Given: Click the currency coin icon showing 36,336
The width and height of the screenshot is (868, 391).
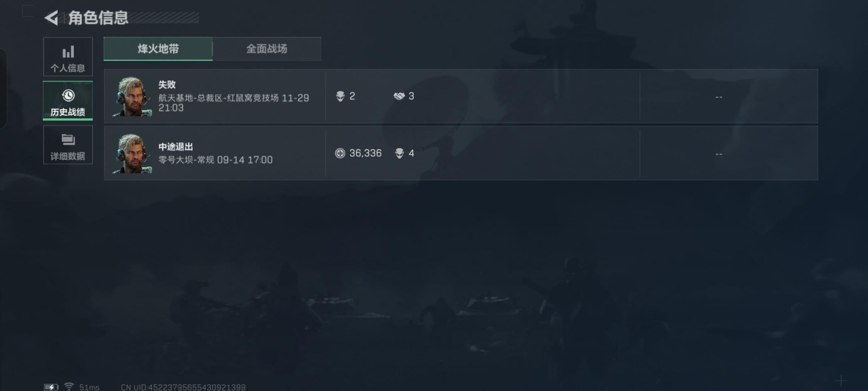Looking at the screenshot, I should tap(340, 153).
